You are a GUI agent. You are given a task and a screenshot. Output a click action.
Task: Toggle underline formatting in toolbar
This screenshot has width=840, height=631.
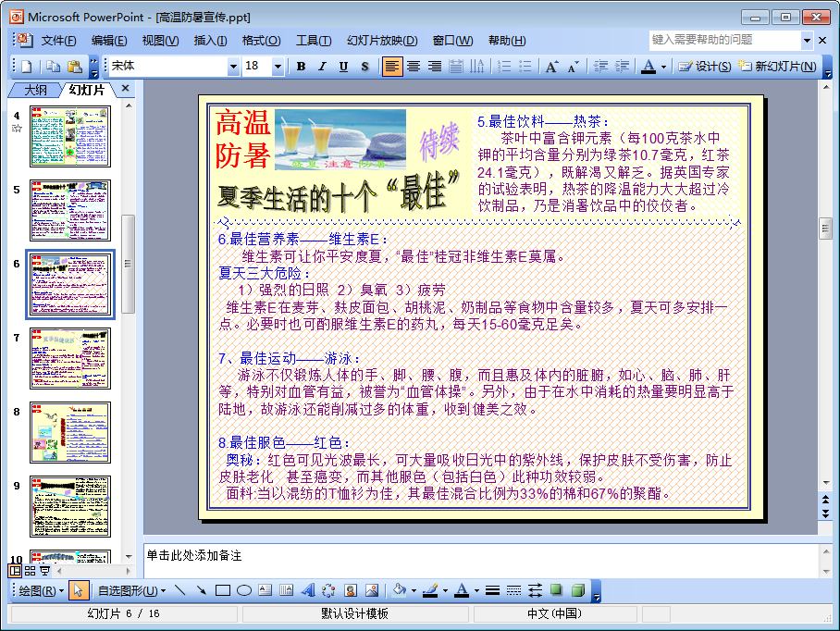343,67
